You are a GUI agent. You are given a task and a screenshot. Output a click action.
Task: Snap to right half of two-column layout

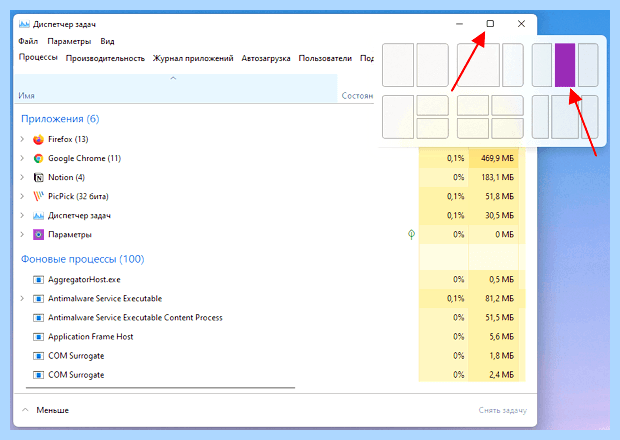coord(432,65)
